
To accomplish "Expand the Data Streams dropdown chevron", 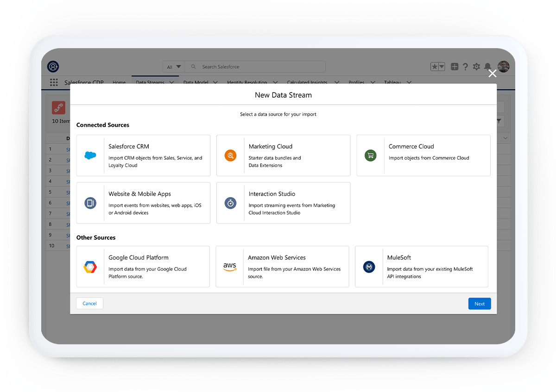I will (171, 82).
